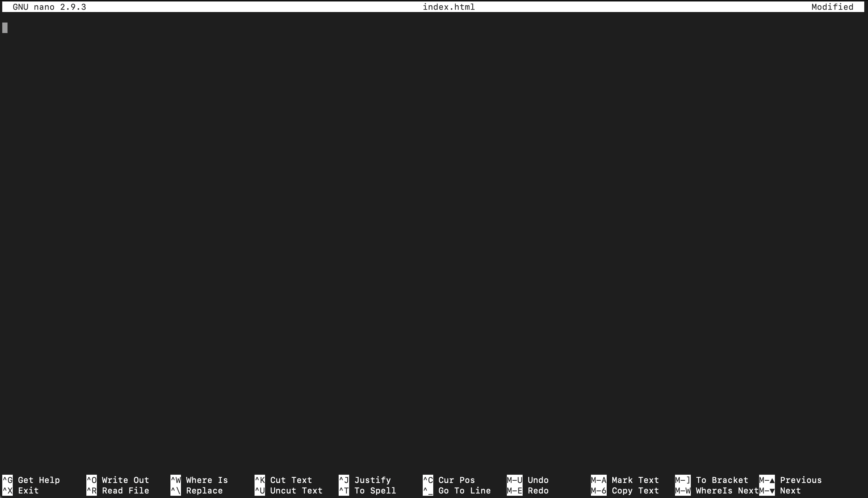
Task: Click the M-] To Bracket shortcut
Action: [712, 480]
